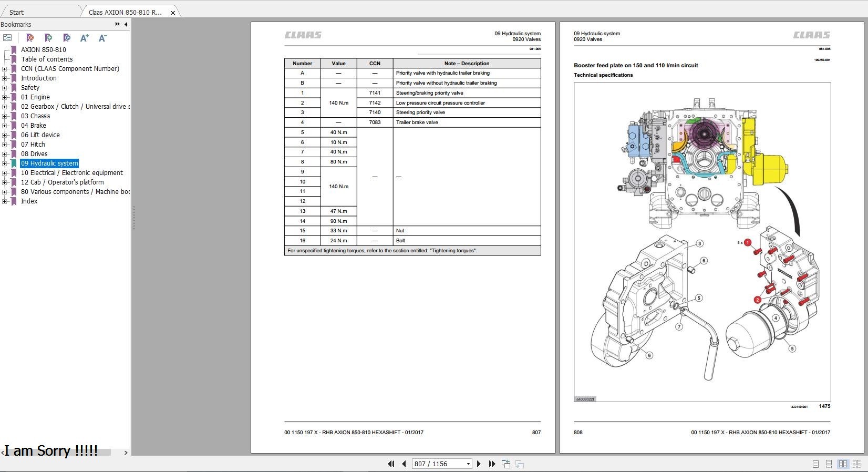
Task: Expand the Introduction bookmark node
Action: click(x=4, y=78)
